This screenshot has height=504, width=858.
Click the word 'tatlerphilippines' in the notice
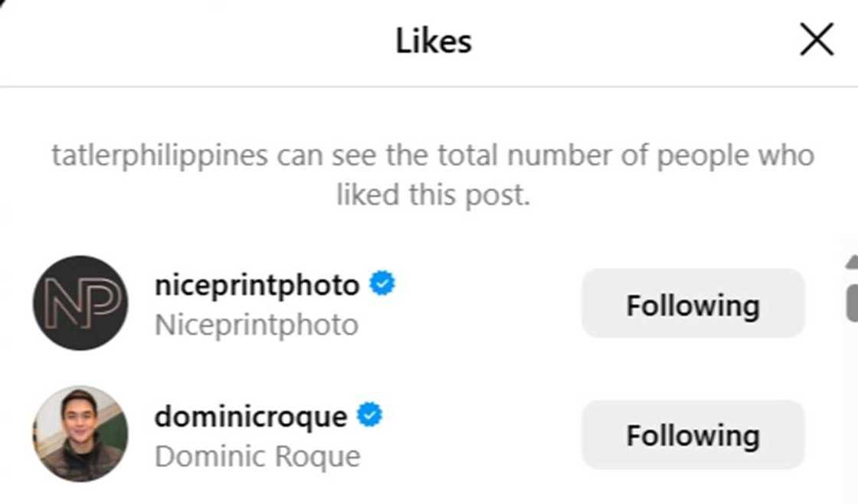pos(159,155)
